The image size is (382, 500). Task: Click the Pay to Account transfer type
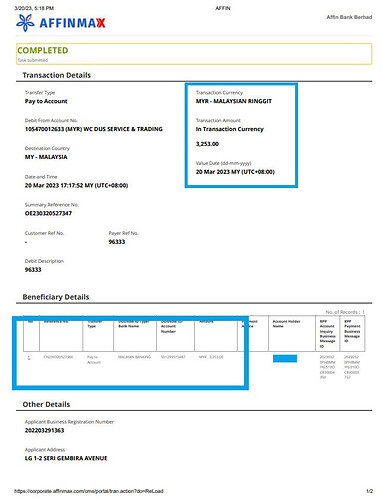coord(46,101)
